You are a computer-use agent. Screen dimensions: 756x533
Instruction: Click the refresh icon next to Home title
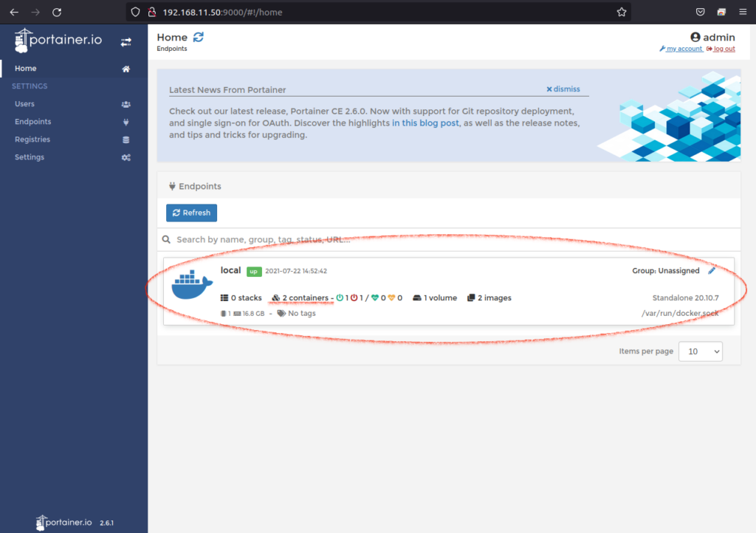point(198,37)
